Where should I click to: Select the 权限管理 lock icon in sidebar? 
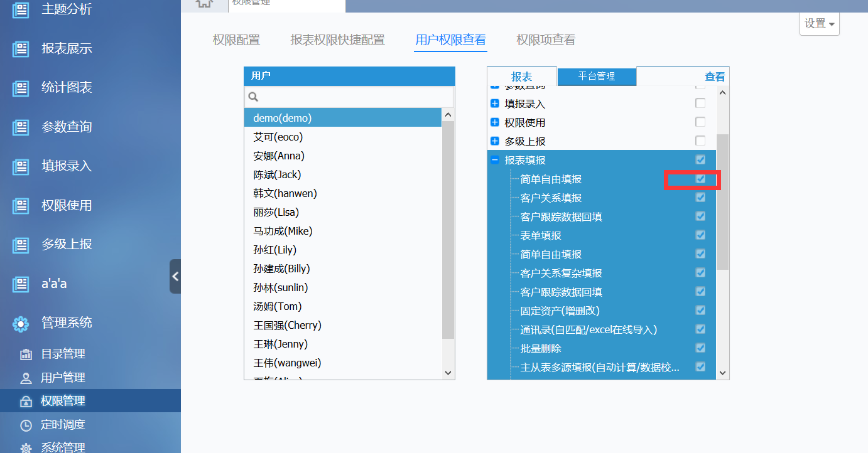tap(26, 401)
